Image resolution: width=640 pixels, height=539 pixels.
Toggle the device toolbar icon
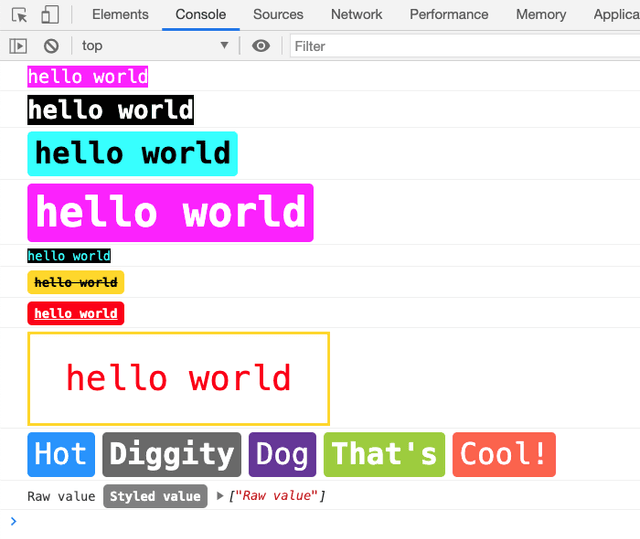(x=50, y=15)
